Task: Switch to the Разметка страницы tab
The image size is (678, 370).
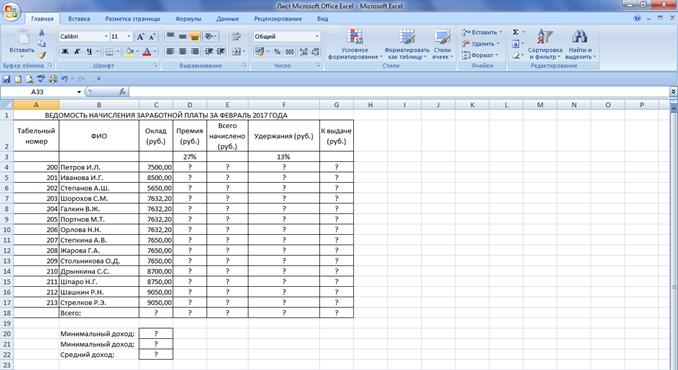Action: (132, 19)
